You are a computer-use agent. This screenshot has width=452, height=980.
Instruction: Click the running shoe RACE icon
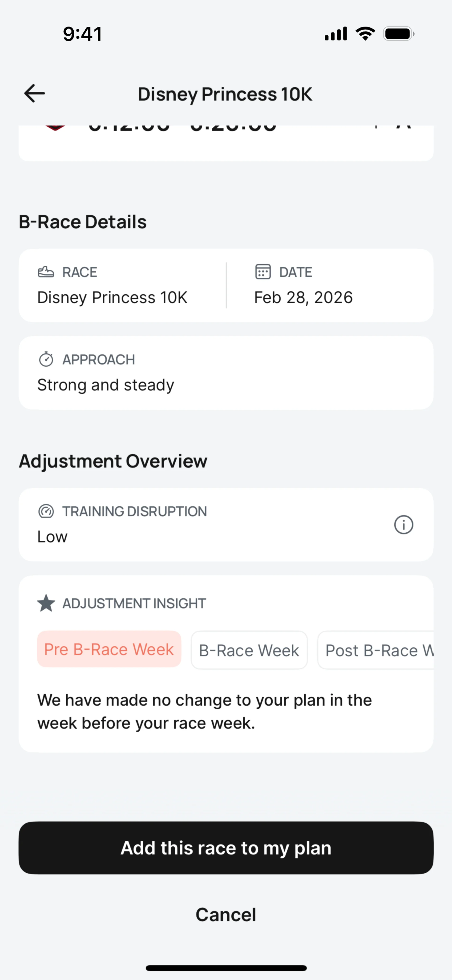click(x=46, y=272)
